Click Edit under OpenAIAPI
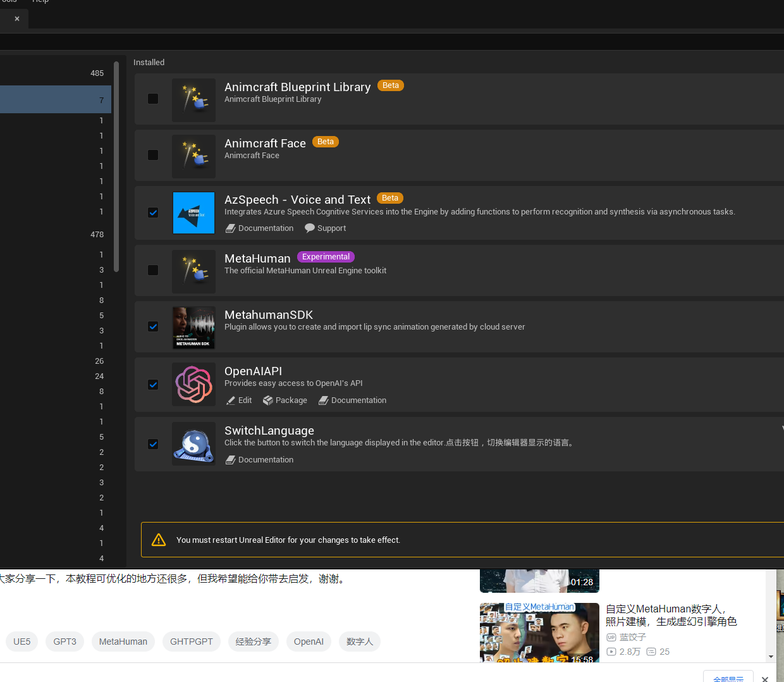784x682 pixels. pos(239,400)
